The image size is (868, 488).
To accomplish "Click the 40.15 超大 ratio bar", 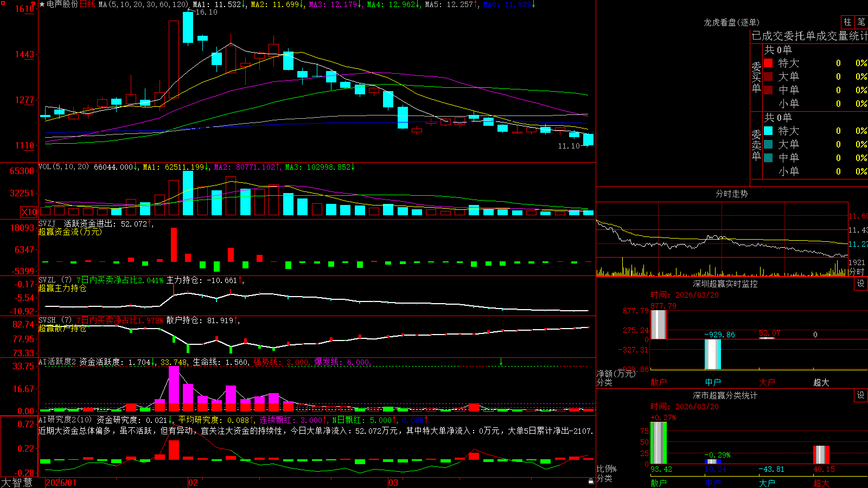I will pos(821,455).
